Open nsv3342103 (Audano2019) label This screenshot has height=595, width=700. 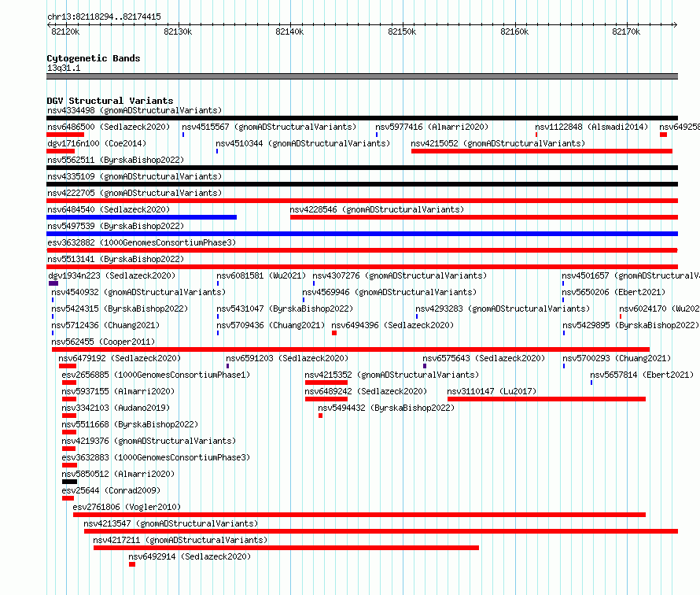(x=116, y=408)
